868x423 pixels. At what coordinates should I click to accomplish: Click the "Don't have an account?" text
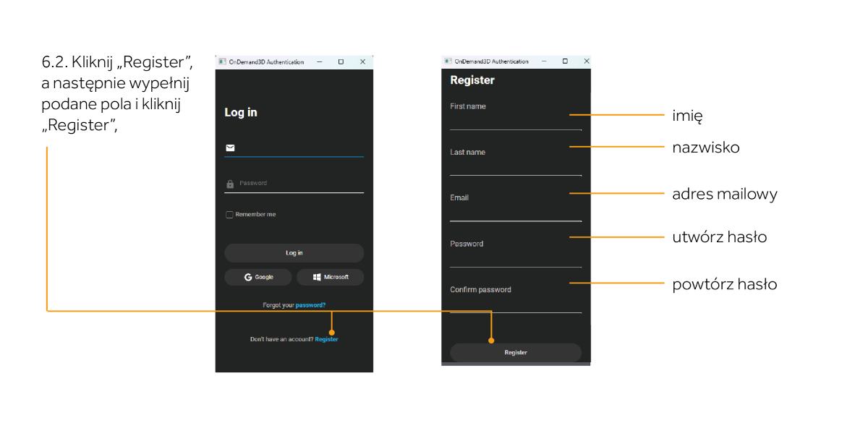pos(281,339)
